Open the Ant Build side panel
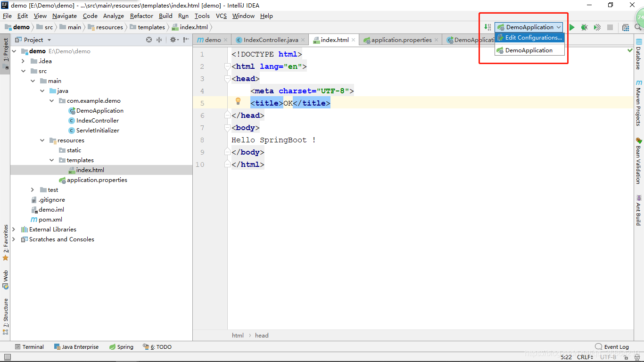Screen dimensions: 644x362 coord(639,210)
